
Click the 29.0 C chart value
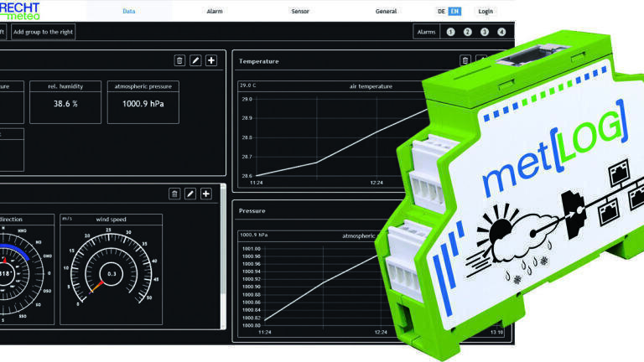248,85
